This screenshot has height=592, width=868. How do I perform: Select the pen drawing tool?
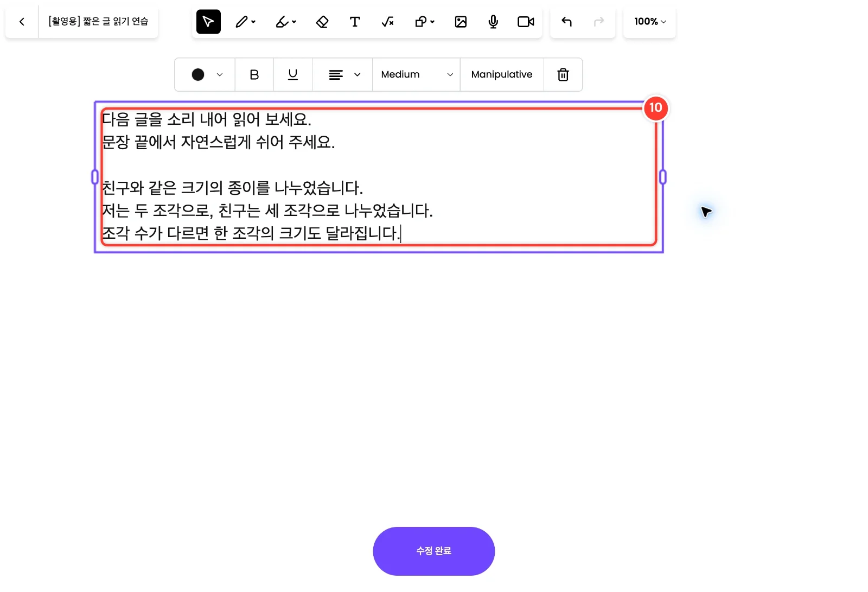241,22
